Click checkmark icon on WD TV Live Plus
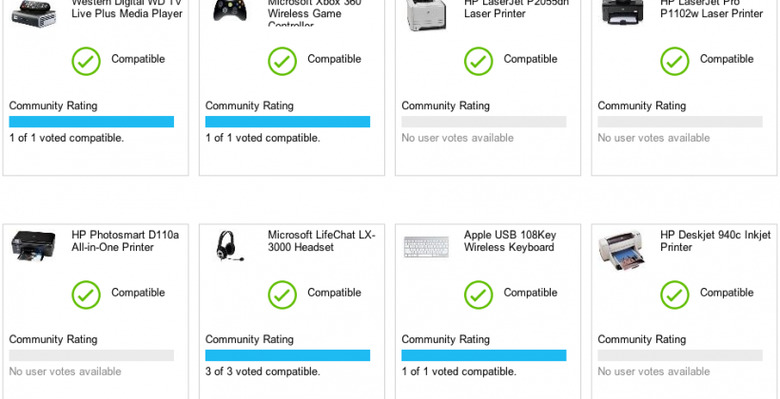 [86, 61]
